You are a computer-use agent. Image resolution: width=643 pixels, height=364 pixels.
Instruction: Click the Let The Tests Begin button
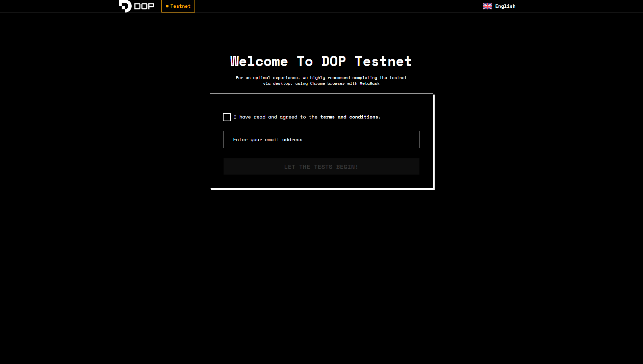point(321,166)
